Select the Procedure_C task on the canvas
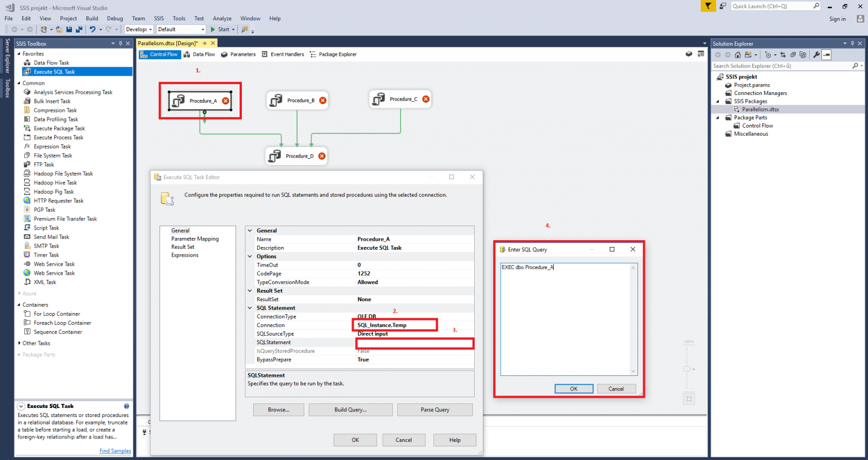Viewport: 868px width, 460px height. tap(400, 99)
